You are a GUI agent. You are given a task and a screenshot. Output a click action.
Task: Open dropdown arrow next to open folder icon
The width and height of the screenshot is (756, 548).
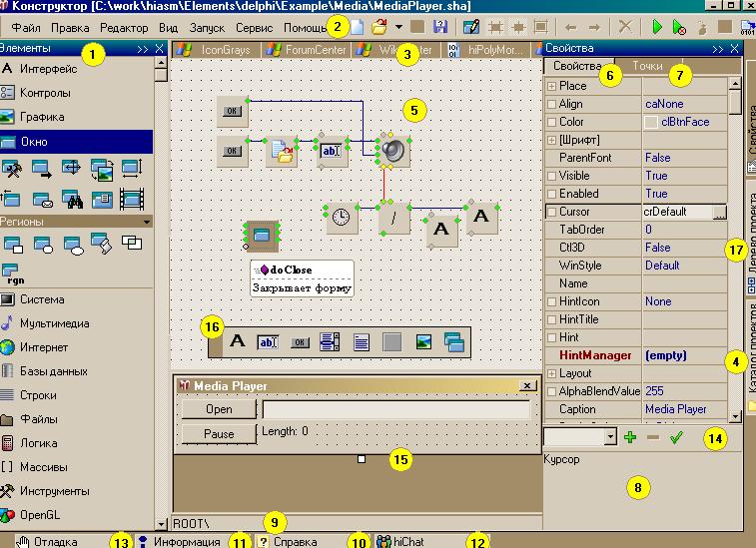pos(398,27)
